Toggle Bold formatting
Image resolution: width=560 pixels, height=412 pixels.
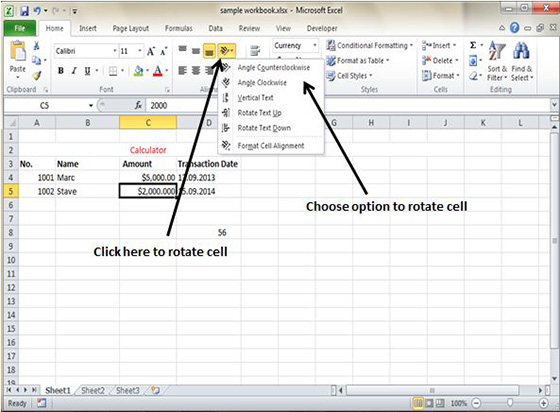click(x=61, y=71)
